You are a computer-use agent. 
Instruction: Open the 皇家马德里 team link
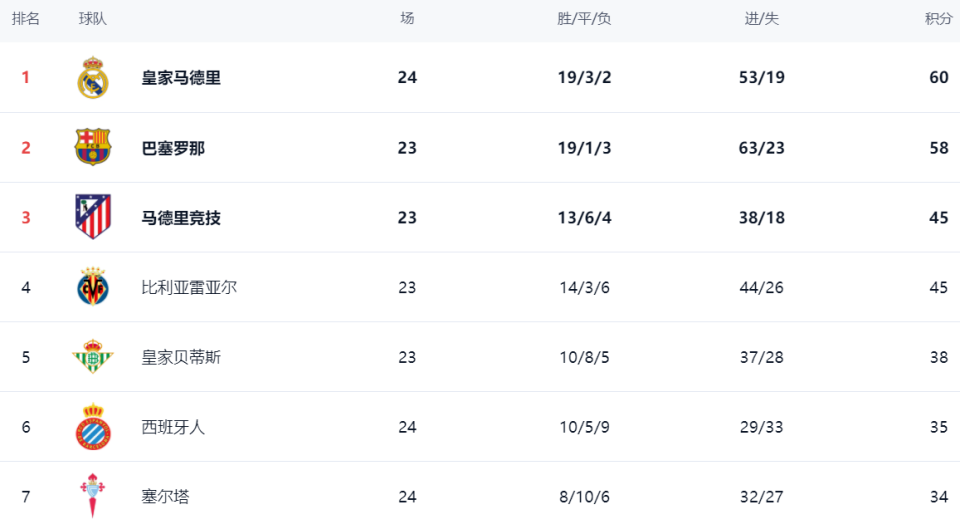pos(181,78)
